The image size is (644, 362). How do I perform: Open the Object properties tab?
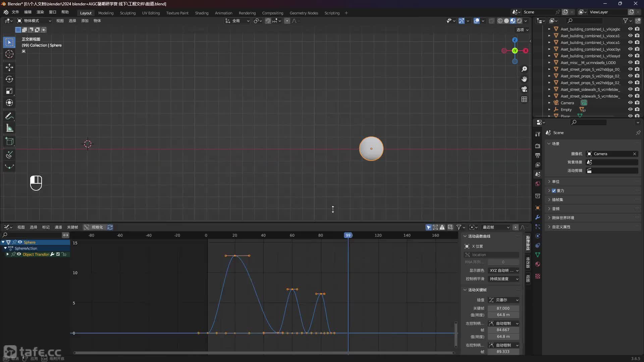tap(538, 208)
